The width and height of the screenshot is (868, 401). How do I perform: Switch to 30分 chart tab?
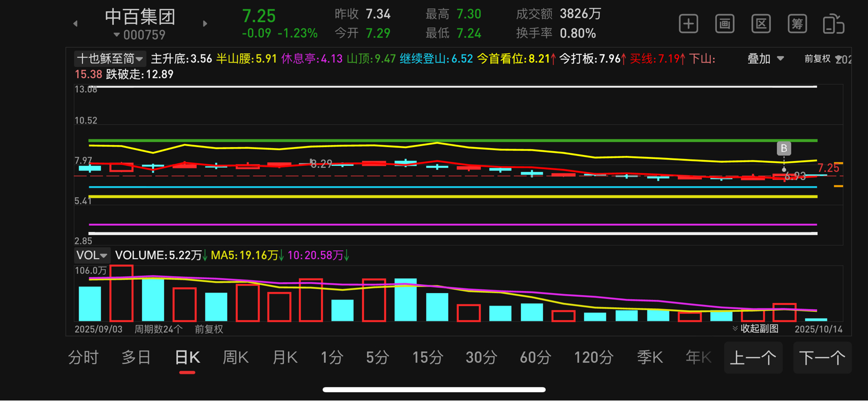pos(481,358)
